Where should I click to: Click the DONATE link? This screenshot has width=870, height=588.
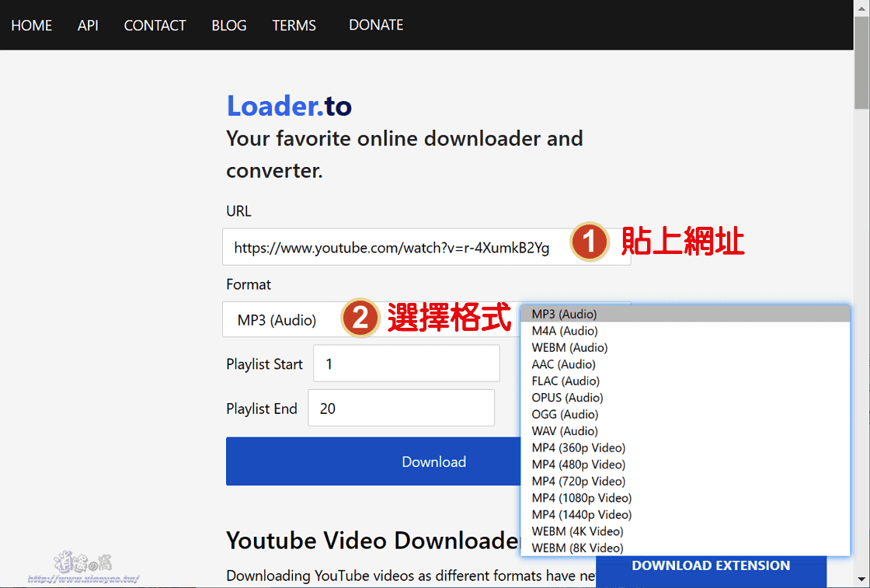[x=376, y=24]
